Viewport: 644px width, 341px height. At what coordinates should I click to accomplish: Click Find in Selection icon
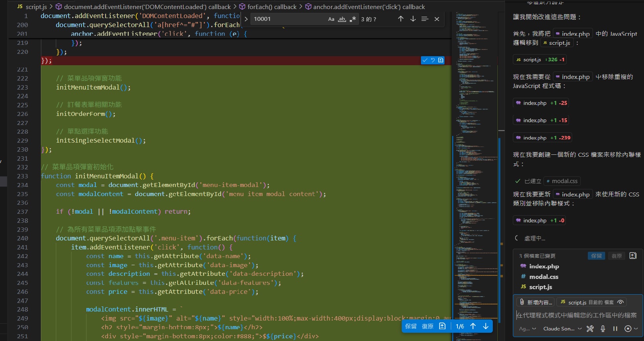click(424, 19)
